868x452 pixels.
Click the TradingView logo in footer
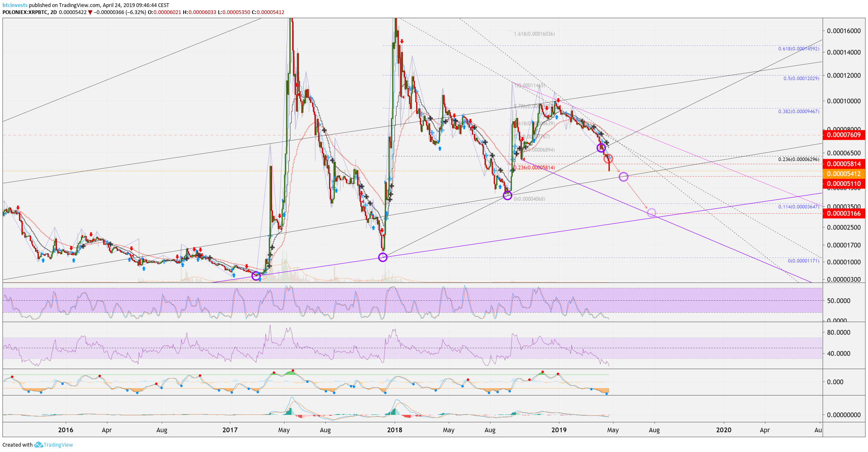coord(54,445)
